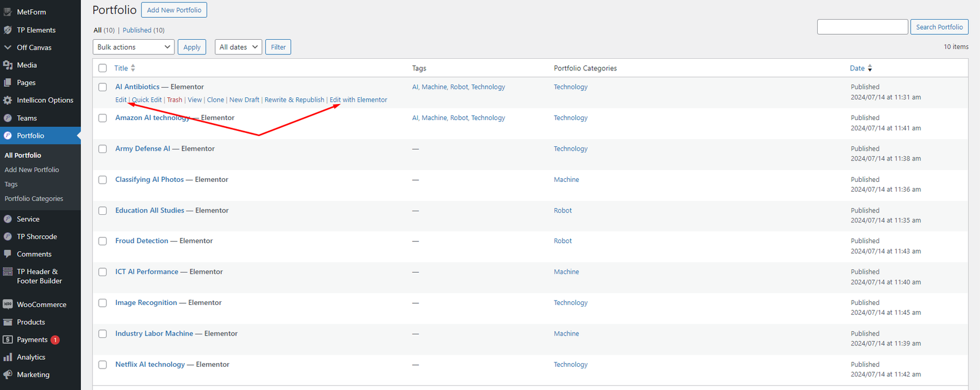Go to Add New Portfolio in sidebar

(x=32, y=170)
